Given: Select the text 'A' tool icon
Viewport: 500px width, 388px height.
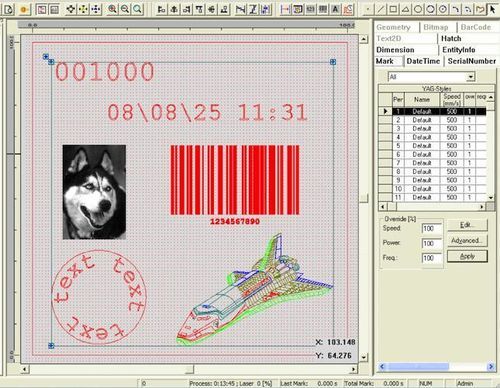Looking at the screenshot, I should click(x=335, y=9).
